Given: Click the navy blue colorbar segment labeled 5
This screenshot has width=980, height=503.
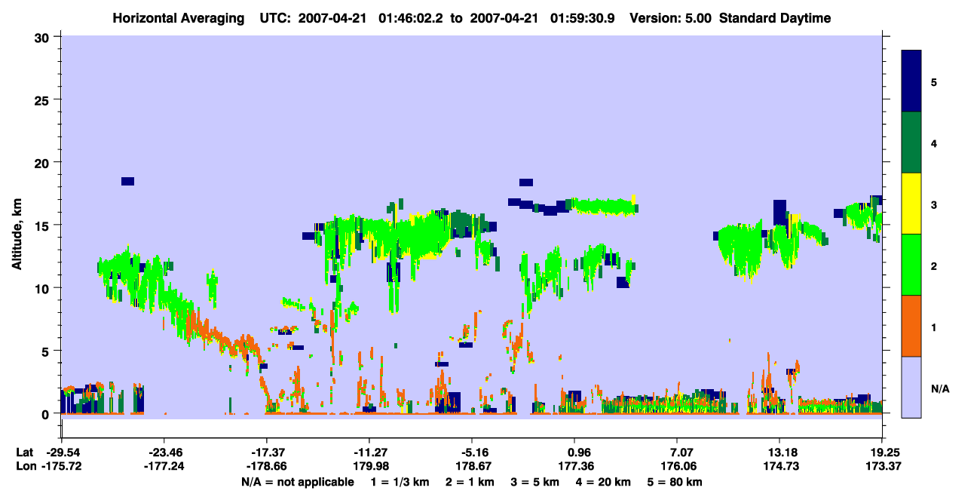Looking at the screenshot, I should [911, 81].
